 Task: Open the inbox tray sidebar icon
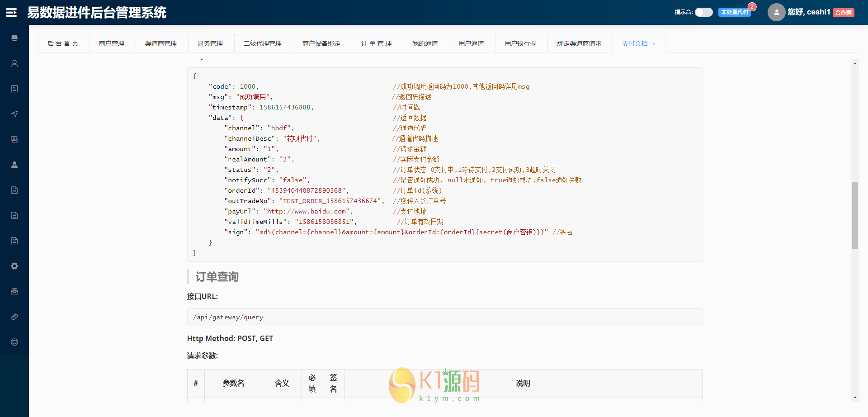pos(14,291)
